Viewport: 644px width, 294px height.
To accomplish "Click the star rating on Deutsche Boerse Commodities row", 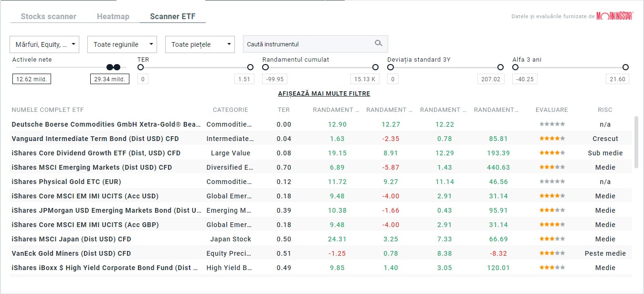I will 552,124.
